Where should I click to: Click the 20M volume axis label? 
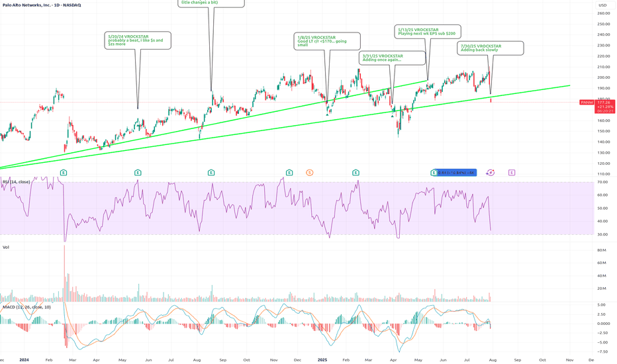click(602, 289)
